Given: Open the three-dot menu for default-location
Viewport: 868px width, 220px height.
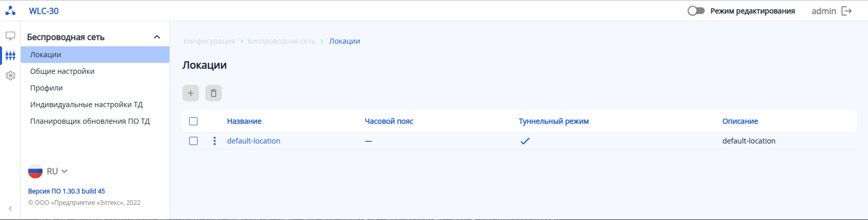Looking at the screenshot, I should (x=215, y=141).
